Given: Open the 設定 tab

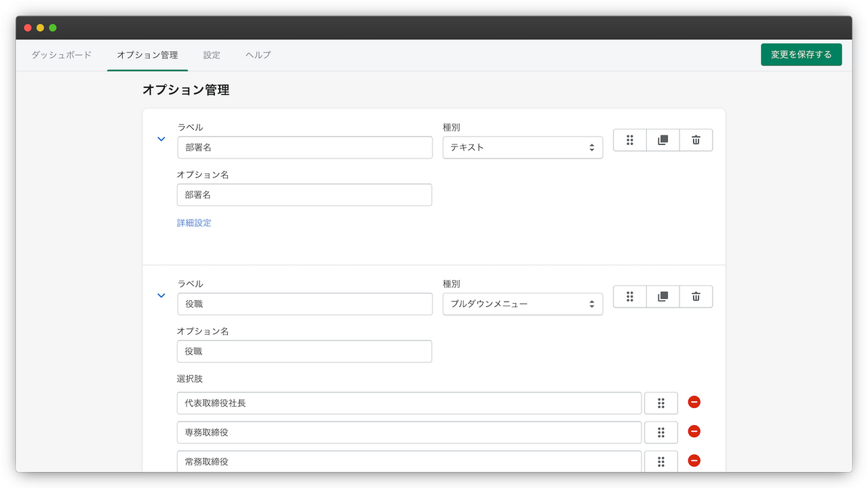Looking at the screenshot, I should (212, 55).
